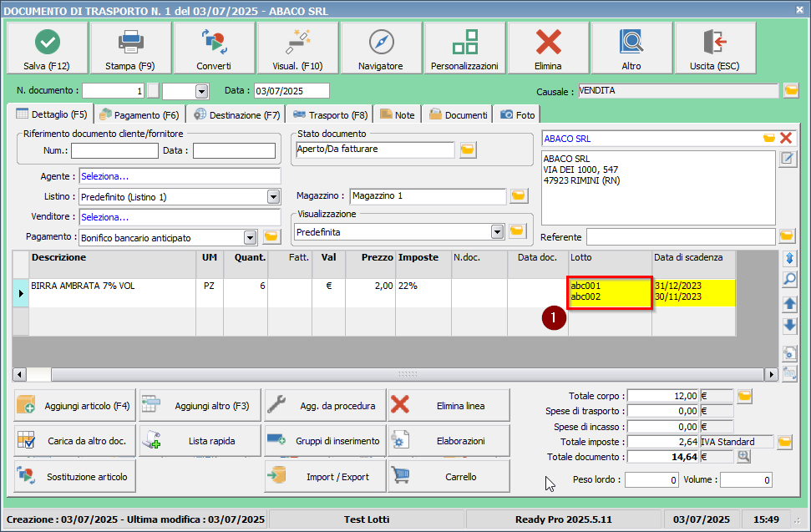Open folder icon in ABACO SRL customer field

pos(769,138)
